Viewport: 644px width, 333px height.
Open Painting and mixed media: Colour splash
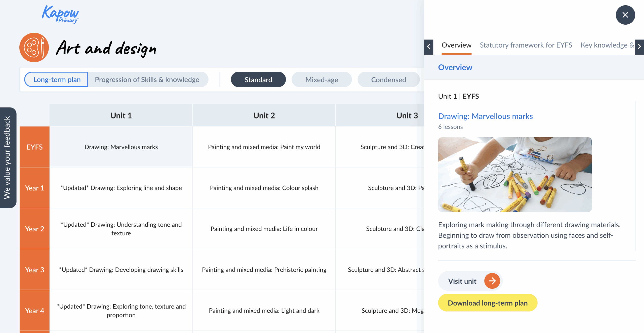pos(264,188)
